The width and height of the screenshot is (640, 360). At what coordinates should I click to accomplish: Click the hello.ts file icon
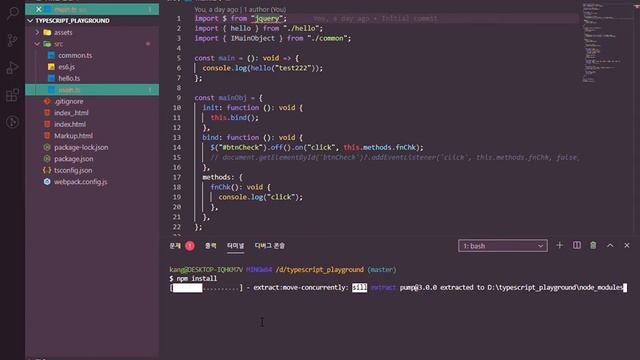pyautogui.click(x=51, y=78)
